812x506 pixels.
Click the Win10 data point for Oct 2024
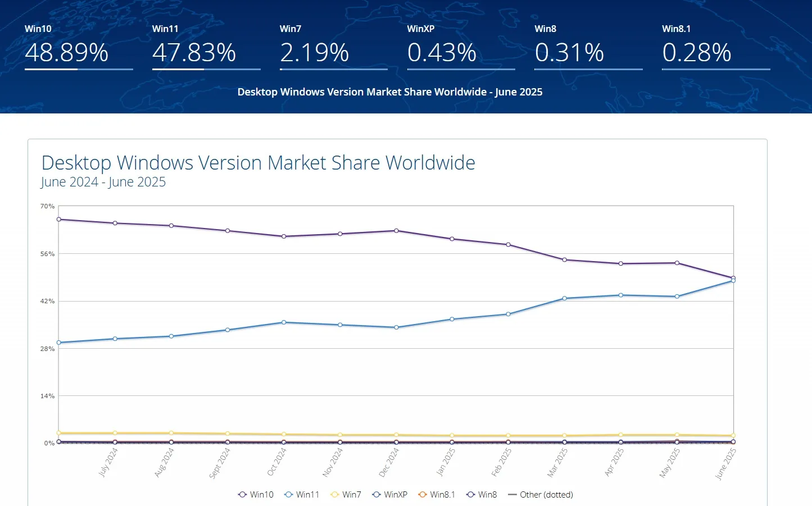tap(284, 236)
